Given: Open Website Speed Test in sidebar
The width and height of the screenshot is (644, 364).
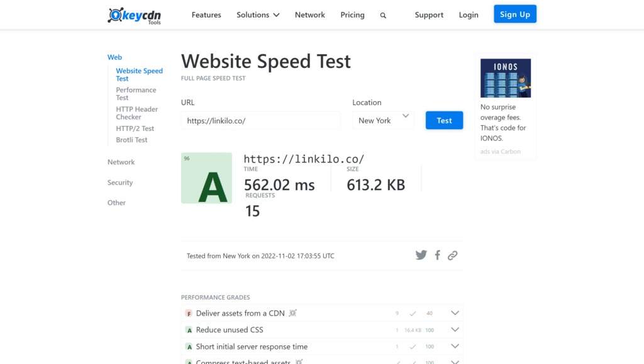Looking at the screenshot, I should pyautogui.click(x=139, y=74).
